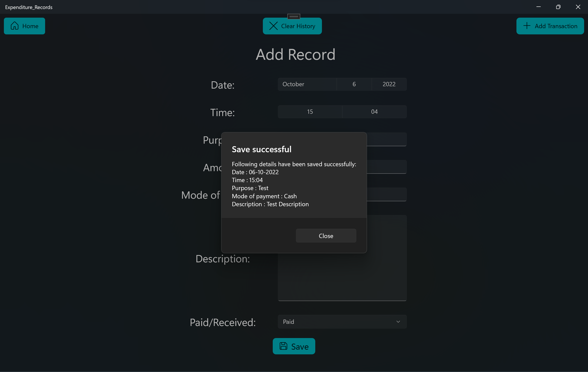Add a new transaction

[x=550, y=26]
